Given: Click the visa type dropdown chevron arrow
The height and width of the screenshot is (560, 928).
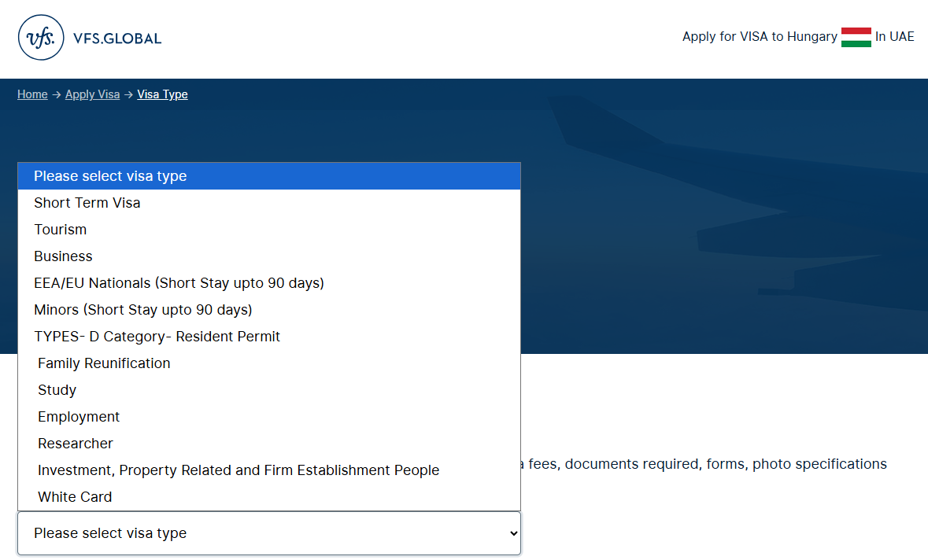Looking at the screenshot, I should pos(513,533).
